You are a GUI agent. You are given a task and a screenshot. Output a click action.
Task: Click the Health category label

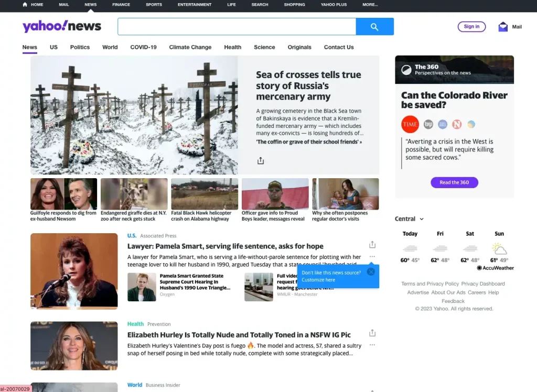coord(136,324)
